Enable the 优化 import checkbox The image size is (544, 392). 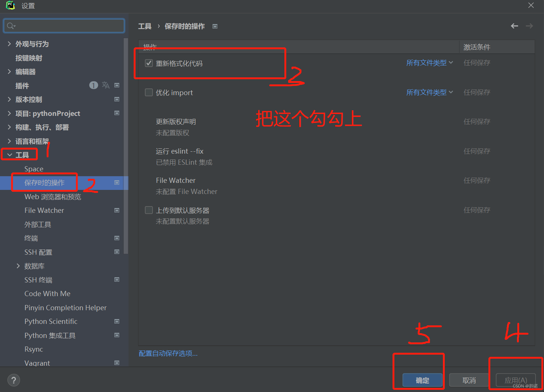(x=148, y=92)
